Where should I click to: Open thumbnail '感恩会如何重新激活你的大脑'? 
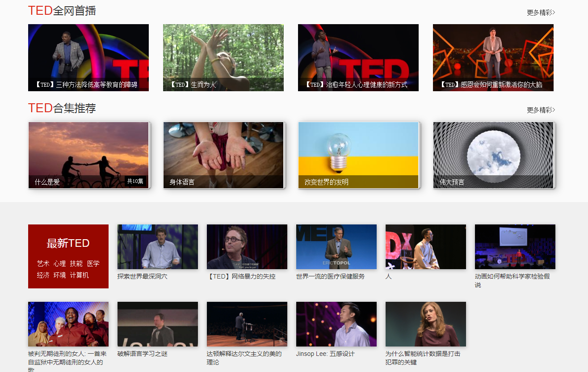(x=493, y=58)
